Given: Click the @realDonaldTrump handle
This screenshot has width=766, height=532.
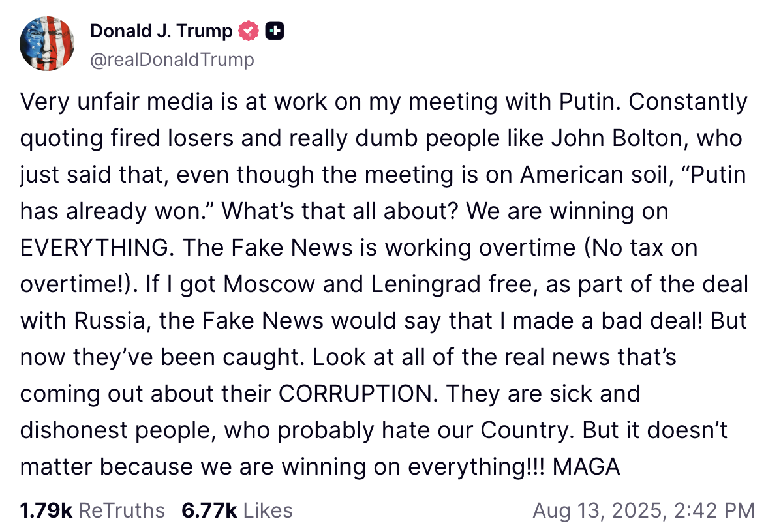Looking at the screenshot, I should pos(172,59).
